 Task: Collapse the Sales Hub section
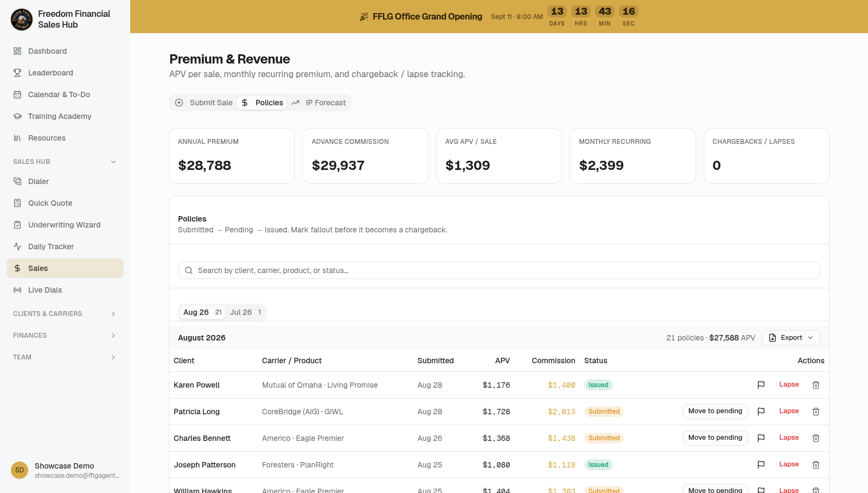point(65,162)
